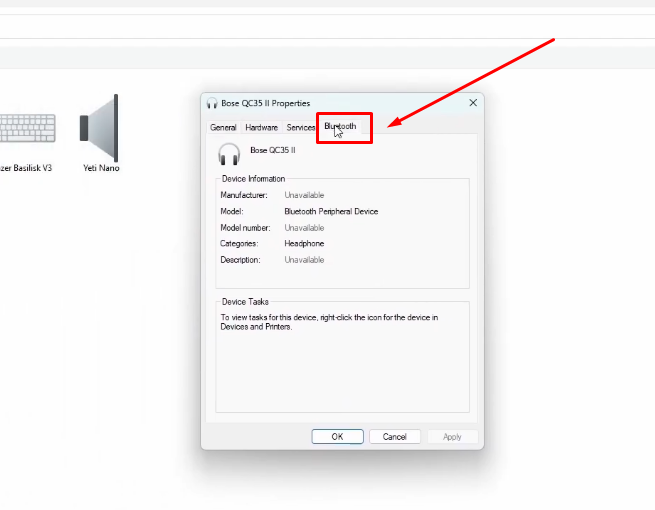Open the Bluetooth tab

(x=340, y=126)
